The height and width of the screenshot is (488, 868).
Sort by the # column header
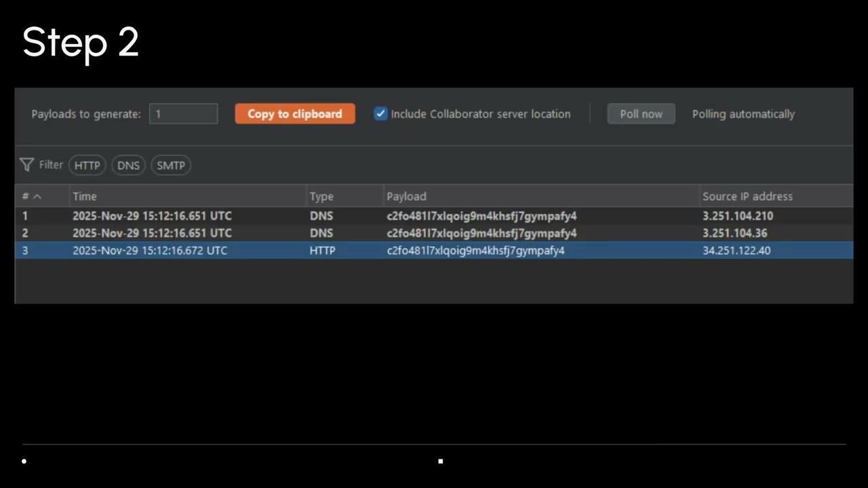tap(42, 197)
